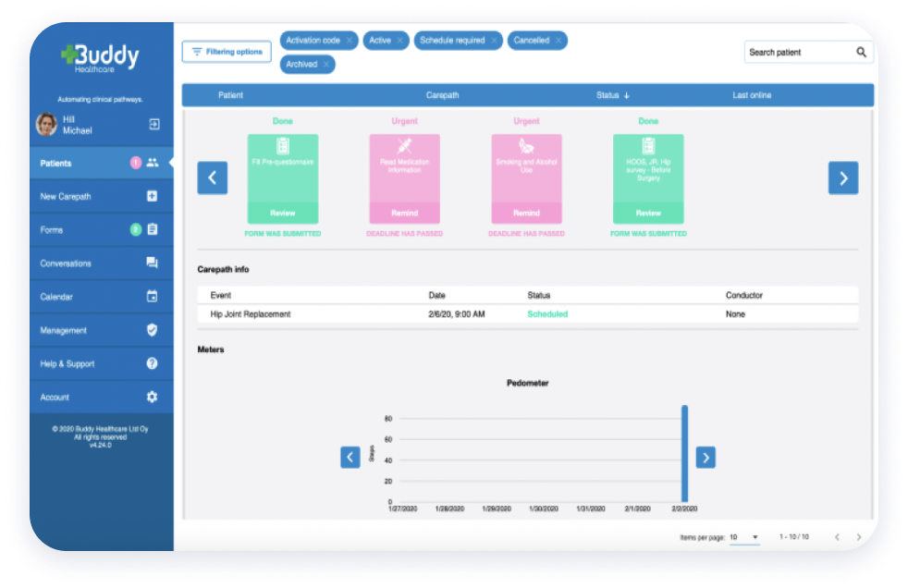Show next task cards with right arrow
Screen dimensions: 908x588
842,178
